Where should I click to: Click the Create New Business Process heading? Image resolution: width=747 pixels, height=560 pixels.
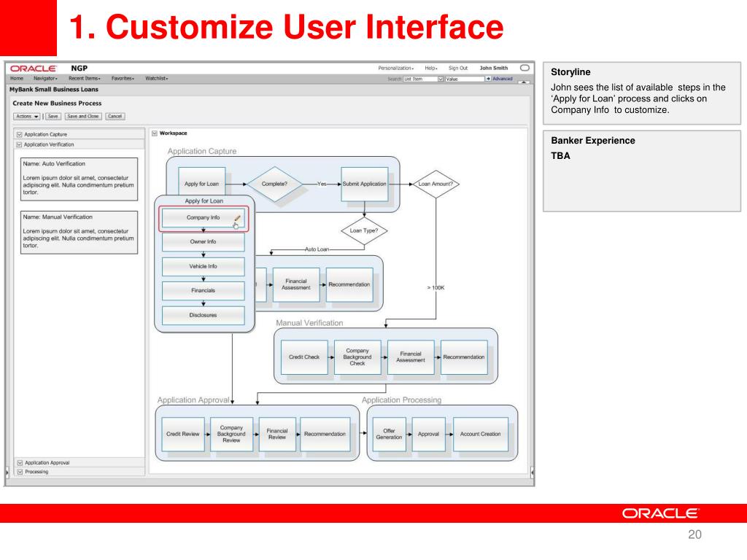57,104
